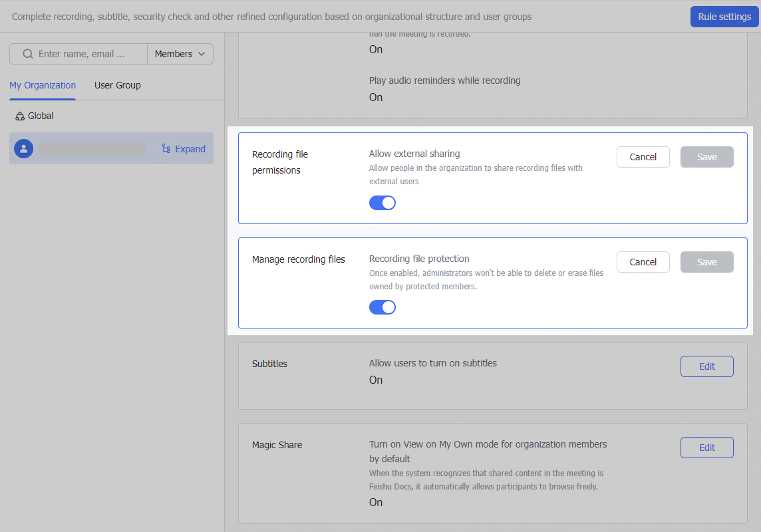Expand the selected organization member row
This screenshot has width=761, height=532.
184,149
